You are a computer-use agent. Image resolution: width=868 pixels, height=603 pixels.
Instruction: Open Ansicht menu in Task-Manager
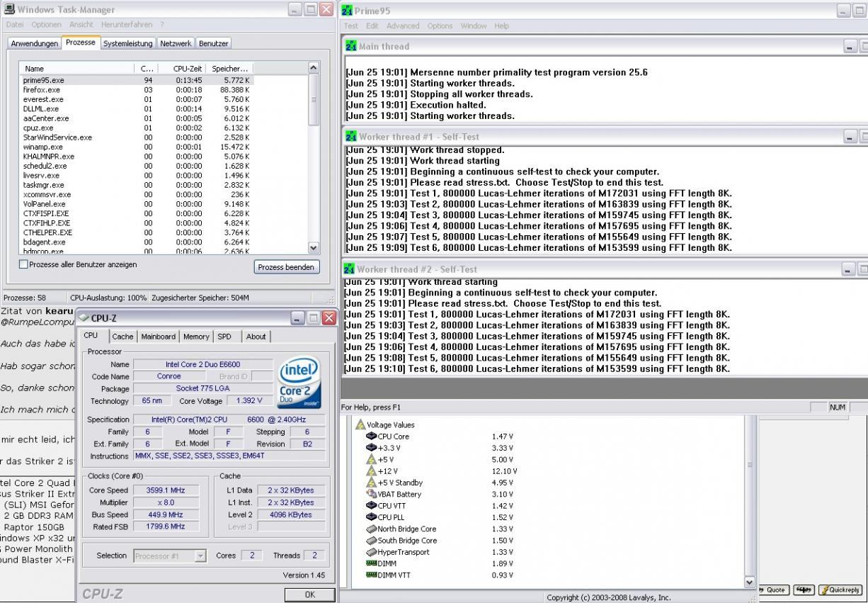[81, 25]
